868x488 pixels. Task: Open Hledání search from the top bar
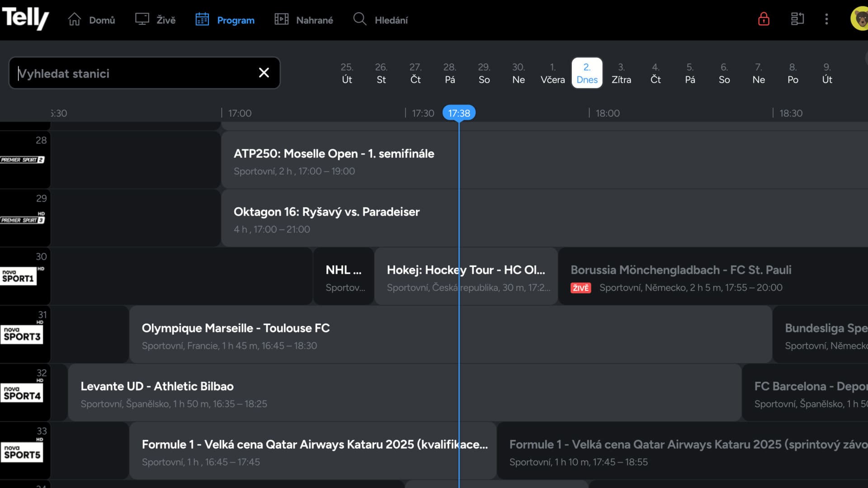pos(381,20)
